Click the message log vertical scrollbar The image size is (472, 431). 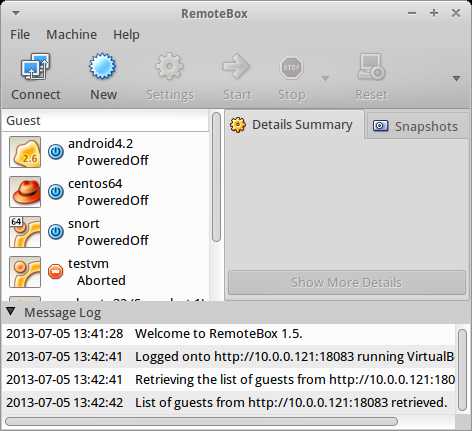click(x=462, y=370)
